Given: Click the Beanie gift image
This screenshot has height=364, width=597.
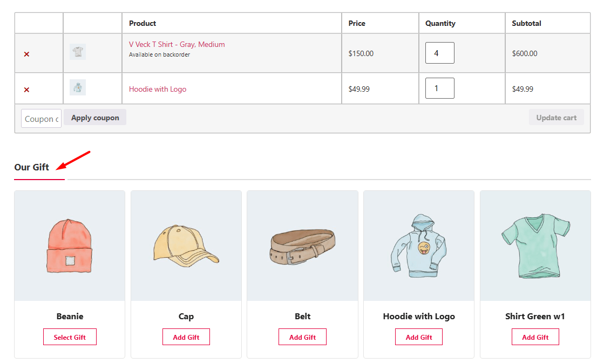Looking at the screenshot, I should tap(70, 246).
